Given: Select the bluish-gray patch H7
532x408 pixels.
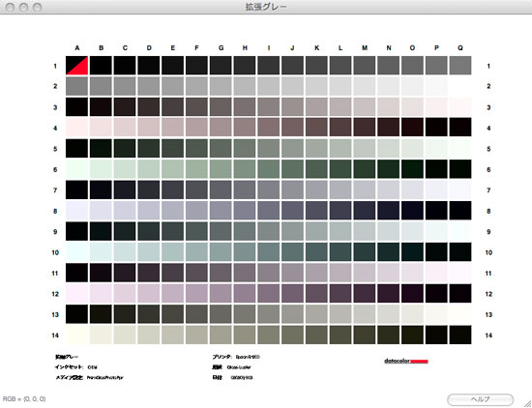Looking at the screenshot, I should [245, 189].
